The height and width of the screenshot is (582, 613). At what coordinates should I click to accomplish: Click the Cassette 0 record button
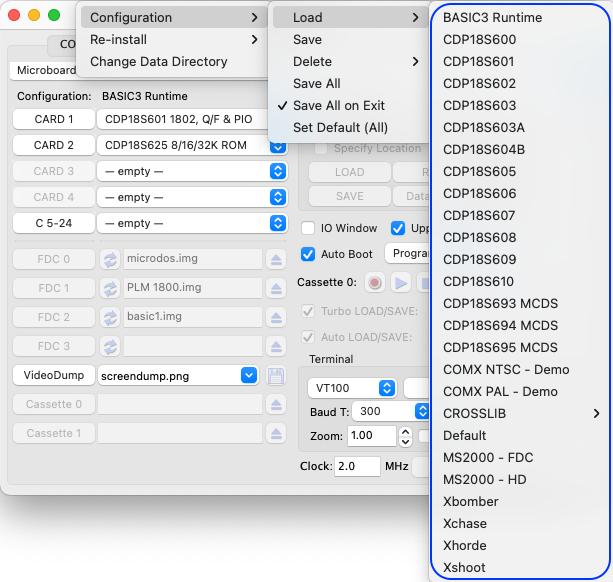point(375,283)
